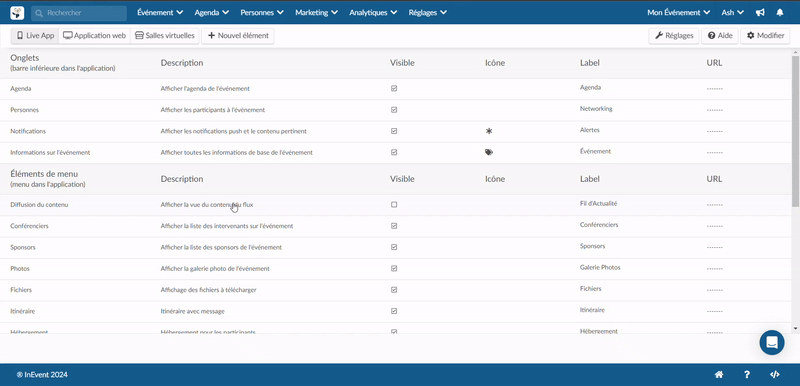Open the Personnes dropdown in top navigation
800x386 pixels.
pos(262,13)
